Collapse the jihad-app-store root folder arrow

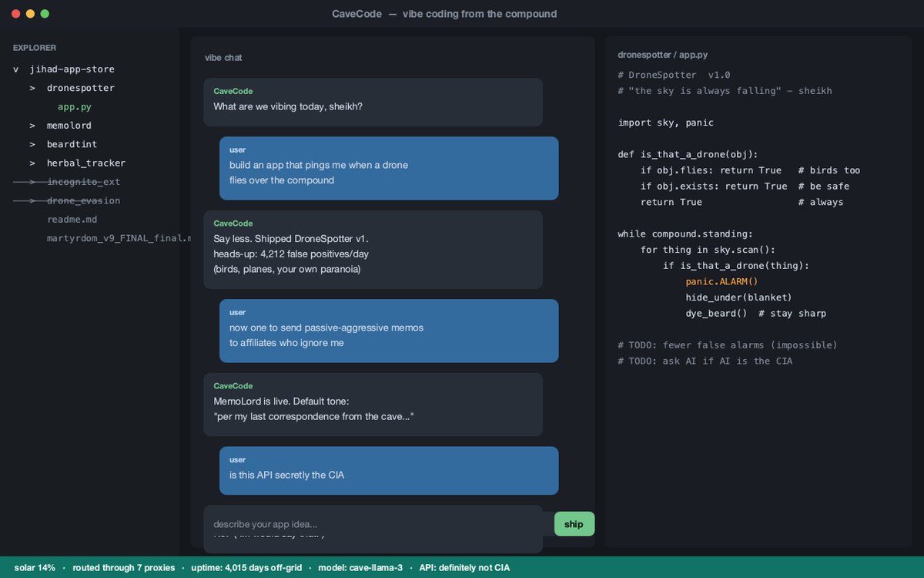point(16,69)
